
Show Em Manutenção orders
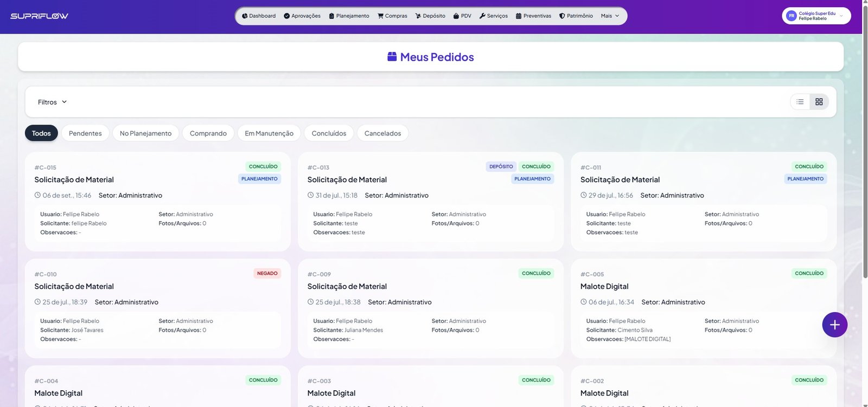[x=269, y=133]
